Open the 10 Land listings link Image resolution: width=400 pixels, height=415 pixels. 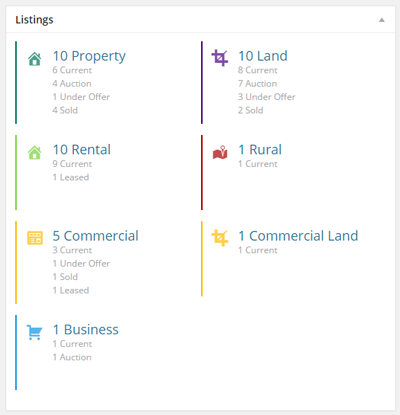pos(263,56)
